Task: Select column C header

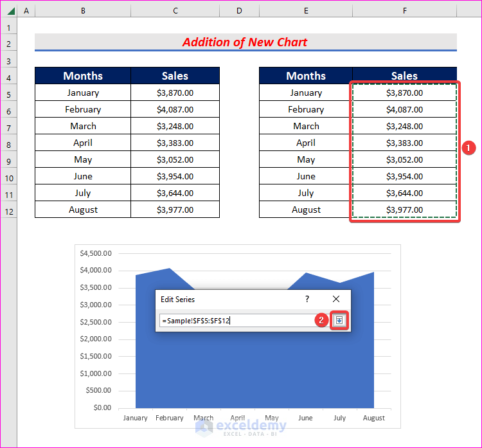Action: coord(175,11)
